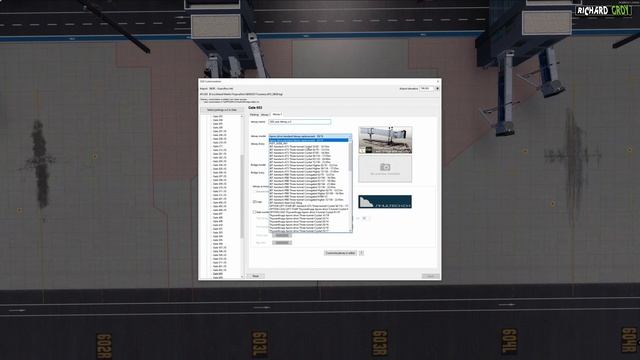Click the Apply button at the bottom right
This screenshot has height=360, width=640.
click(430, 276)
